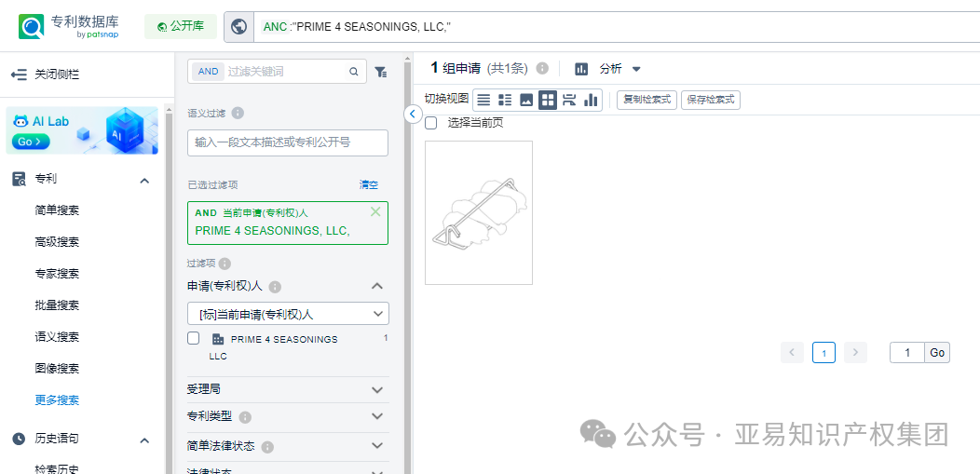980x474 pixels.
Task: Click 清空 to clear selected filters
Action: (368, 185)
